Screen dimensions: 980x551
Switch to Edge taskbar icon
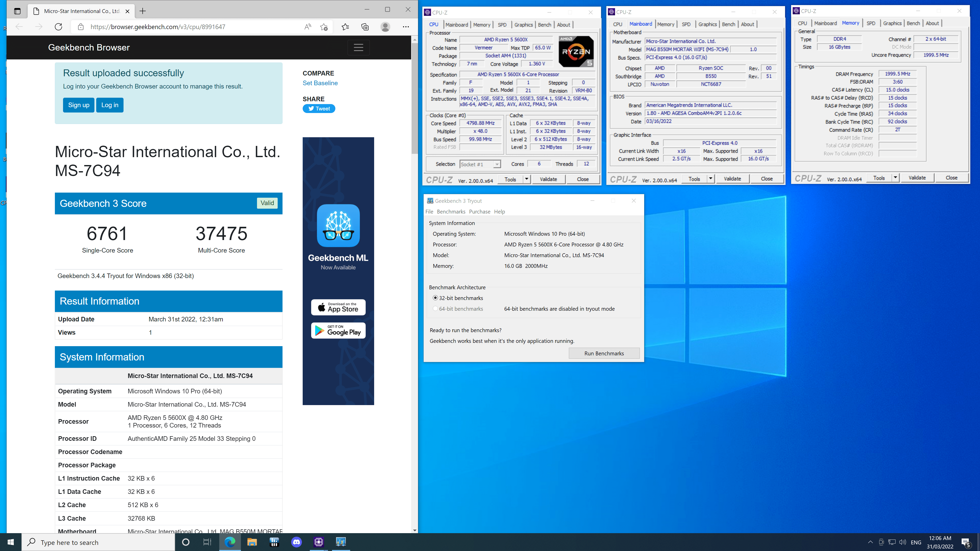230,542
